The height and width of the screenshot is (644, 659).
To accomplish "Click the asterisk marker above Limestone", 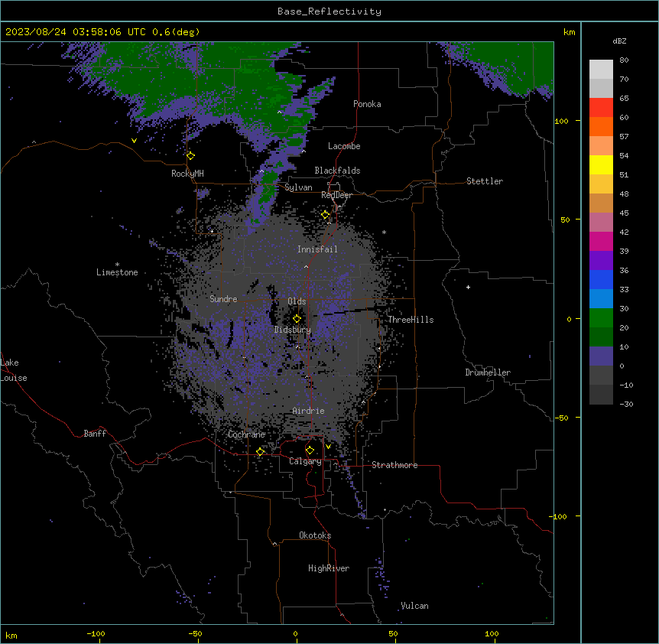I will click(117, 265).
